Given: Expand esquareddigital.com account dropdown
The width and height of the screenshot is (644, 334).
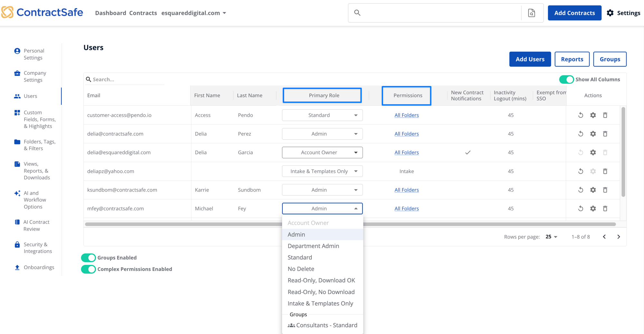Looking at the screenshot, I should pyautogui.click(x=194, y=13).
